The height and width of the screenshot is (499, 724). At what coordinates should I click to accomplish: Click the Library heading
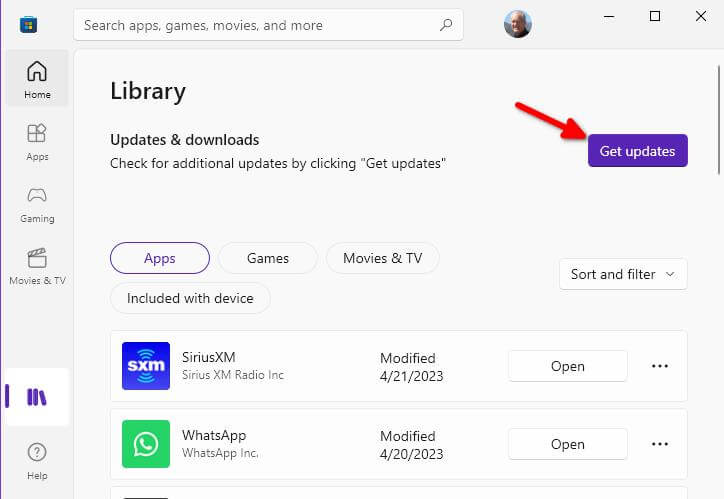click(148, 91)
